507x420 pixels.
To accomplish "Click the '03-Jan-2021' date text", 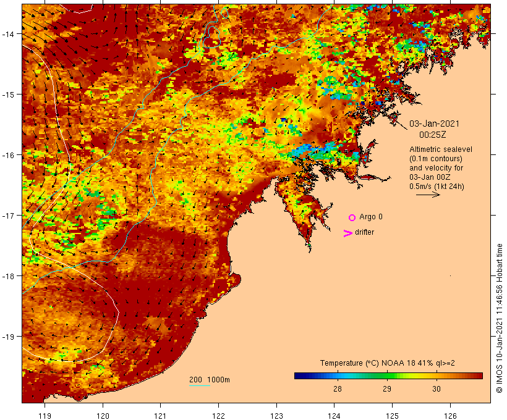I will point(434,124).
